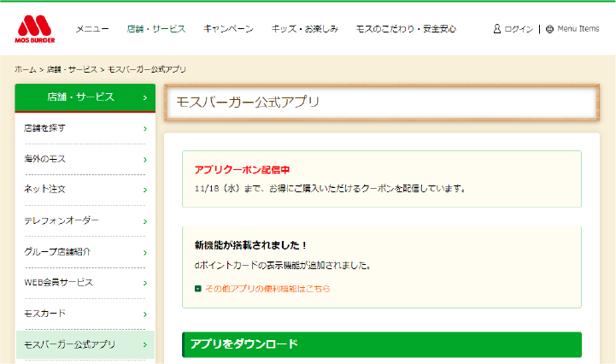Screen dimensions: 616x364
Task: Click the chevron on the テレフォンオーダー row
Action: pyautogui.click(x=145, y=221)
